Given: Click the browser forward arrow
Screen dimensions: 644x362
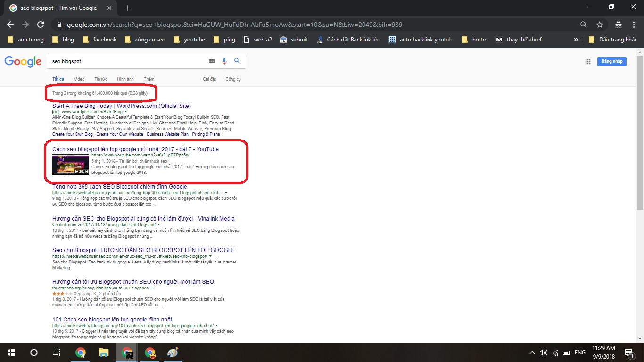Looking at the screenshot, I should (25, 25).
